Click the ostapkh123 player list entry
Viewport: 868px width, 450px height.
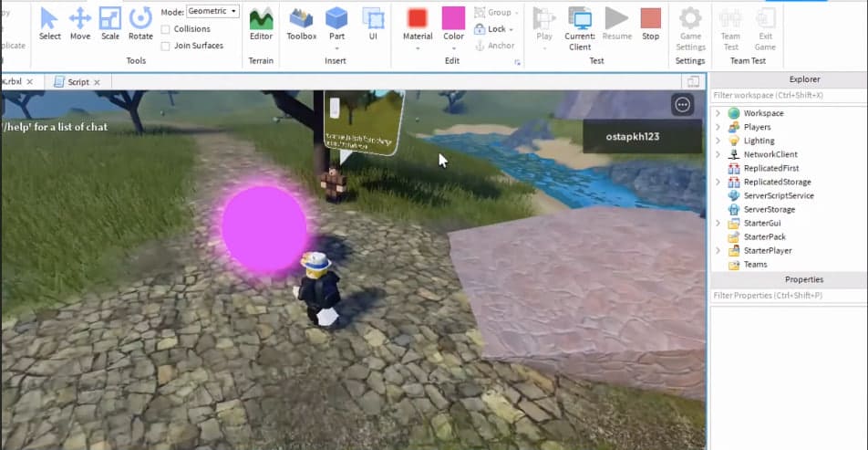tap(642, 136)
